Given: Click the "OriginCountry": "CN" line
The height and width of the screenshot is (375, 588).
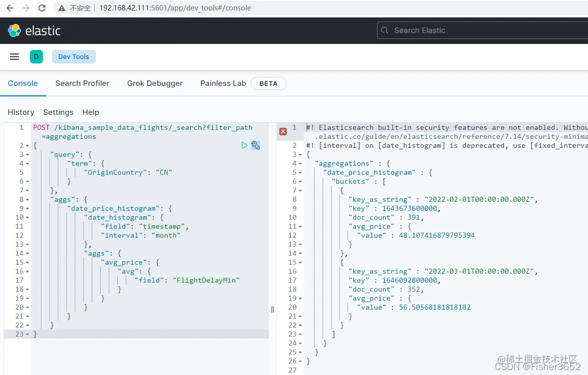Looking at the screenshot, I should [128, 172].
